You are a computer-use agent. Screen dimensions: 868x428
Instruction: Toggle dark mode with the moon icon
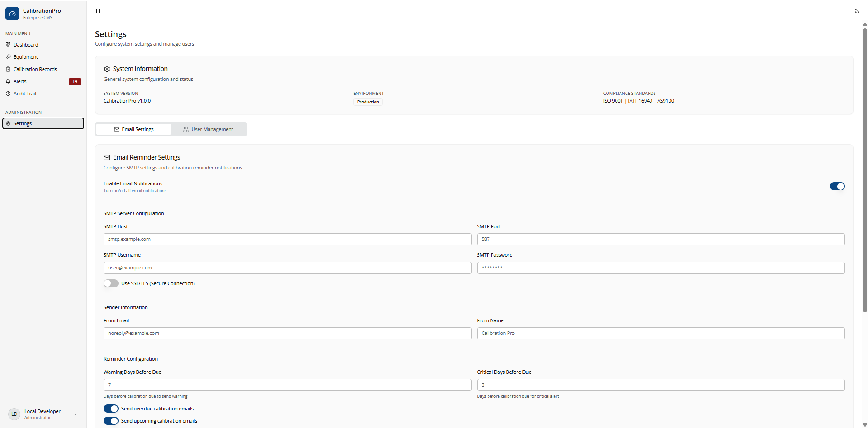click(x=857, y=10)
